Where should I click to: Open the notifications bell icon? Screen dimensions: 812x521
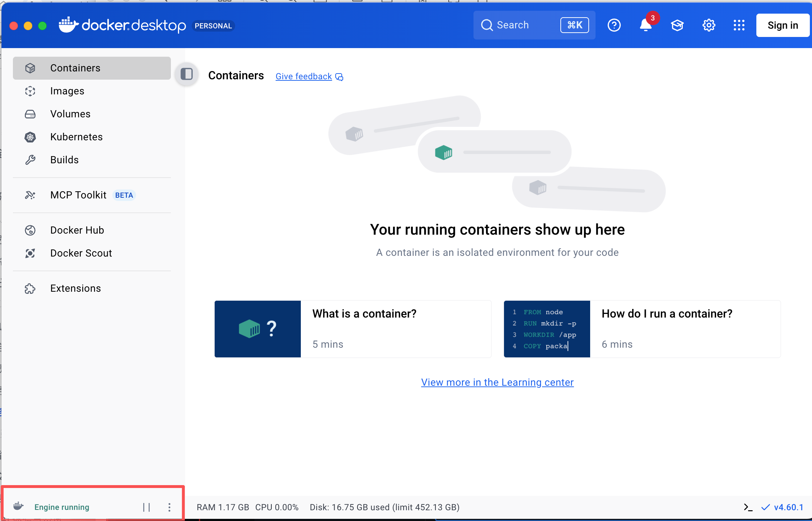point(645,25)
